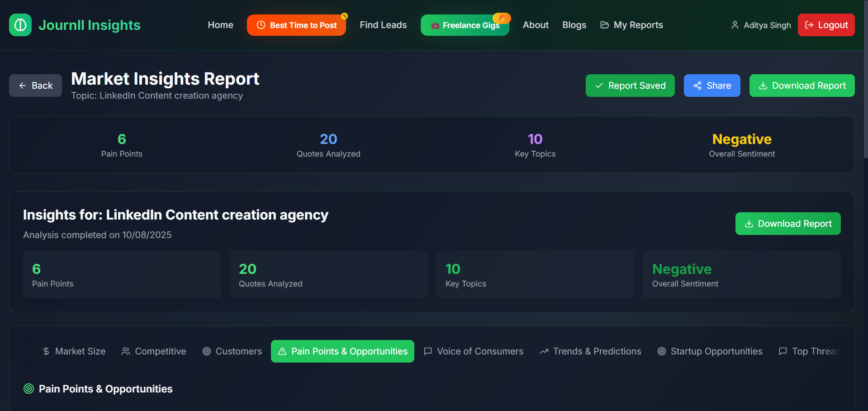Click the logout arrow icon
868x411 pixels.
(809, 25)
